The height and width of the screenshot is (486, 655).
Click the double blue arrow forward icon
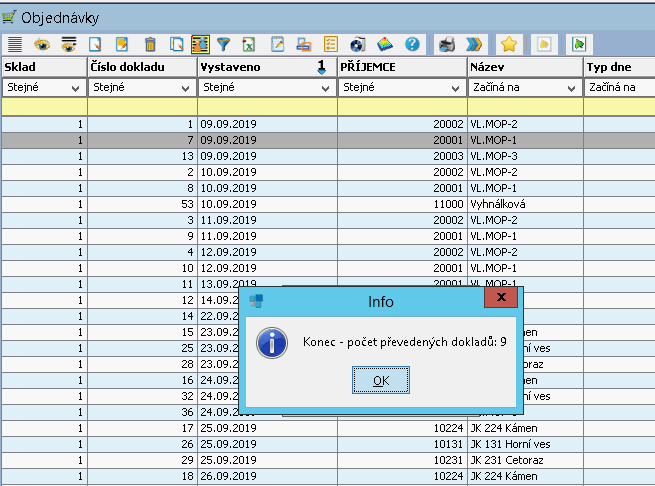474,44
